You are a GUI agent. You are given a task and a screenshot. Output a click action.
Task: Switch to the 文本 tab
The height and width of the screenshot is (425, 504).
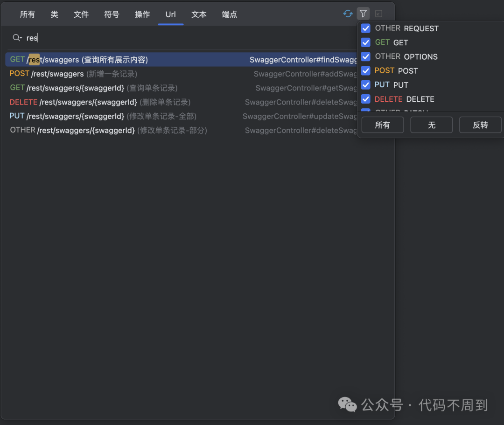(x=199, y=14)
